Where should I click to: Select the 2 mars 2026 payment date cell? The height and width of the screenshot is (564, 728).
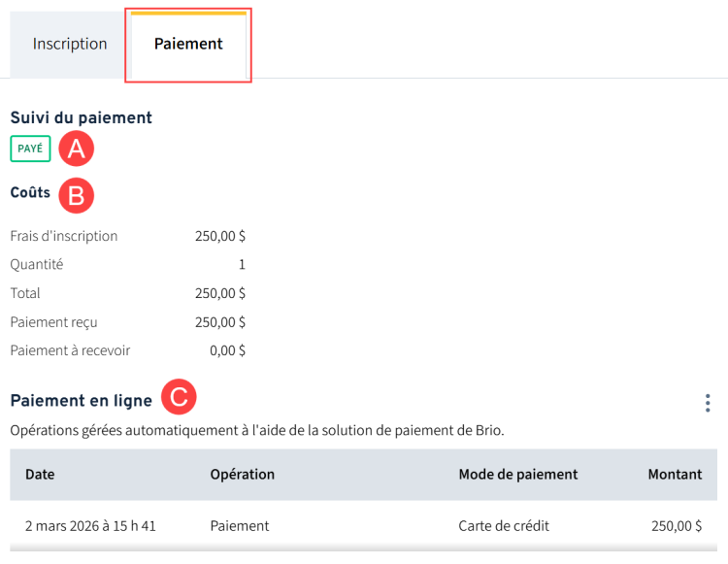tap(90, 526)
